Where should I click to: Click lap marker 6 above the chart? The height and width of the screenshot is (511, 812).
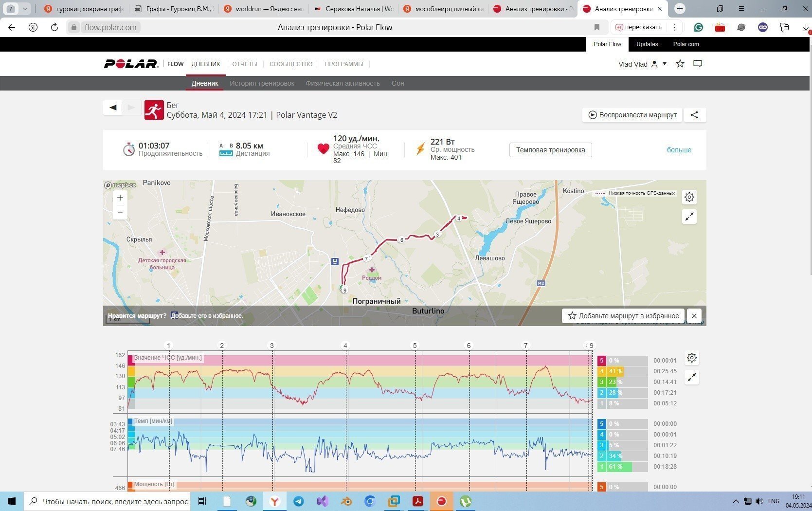point(469,346)
